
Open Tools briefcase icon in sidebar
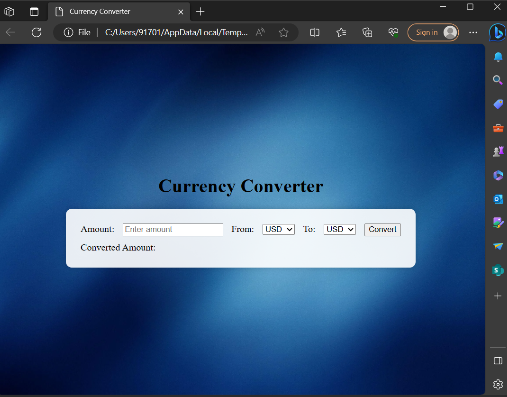coord(498,128)
